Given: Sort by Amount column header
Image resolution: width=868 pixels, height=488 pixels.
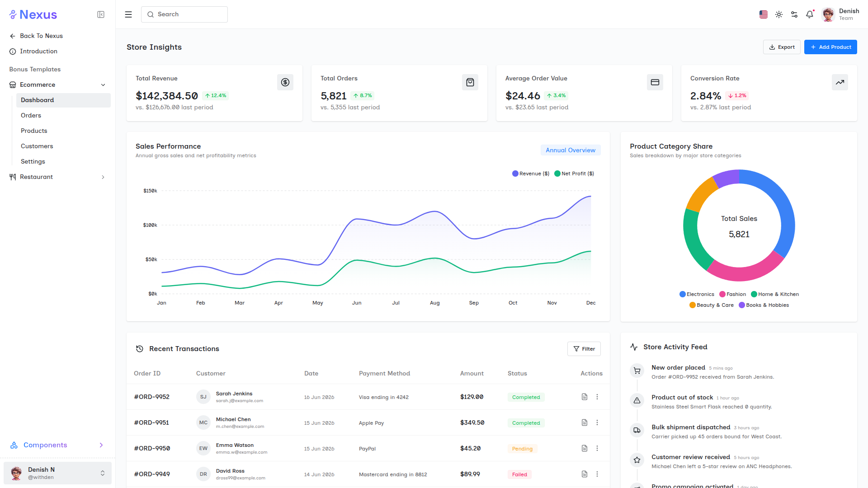Looking at the screenshot, I should (472, 373).
